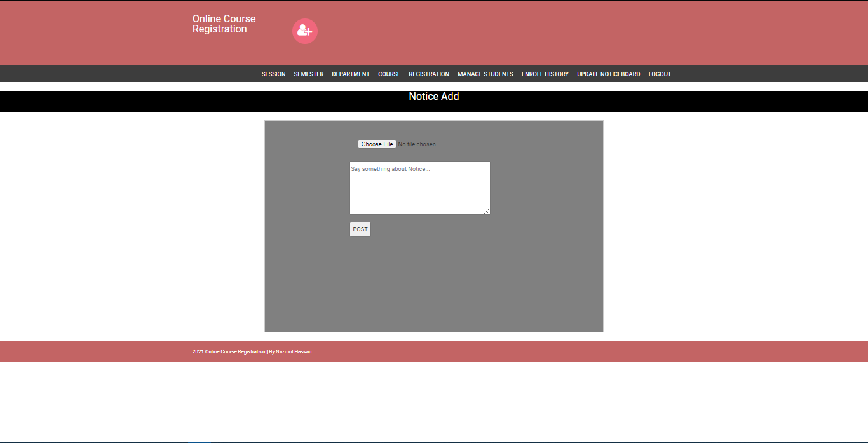Grab the textarea resize handle corner
Viewport: 868px width, 443px height.
(487, 211)
